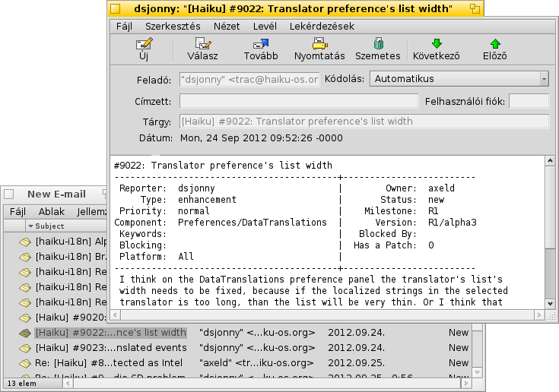Click the Címzett recipient field
The image size is (559, 392).
pyautogui.click(x=298, y=101)
